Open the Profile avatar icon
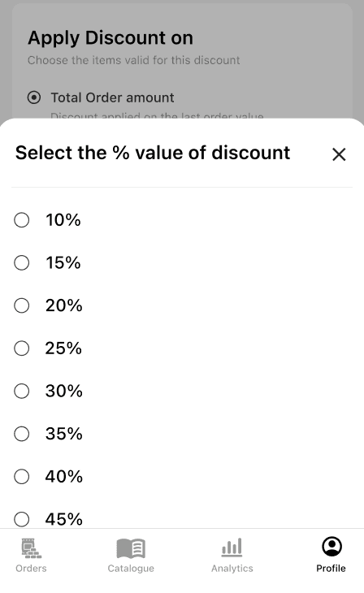The image size is (364, 593). coord(331,547)
